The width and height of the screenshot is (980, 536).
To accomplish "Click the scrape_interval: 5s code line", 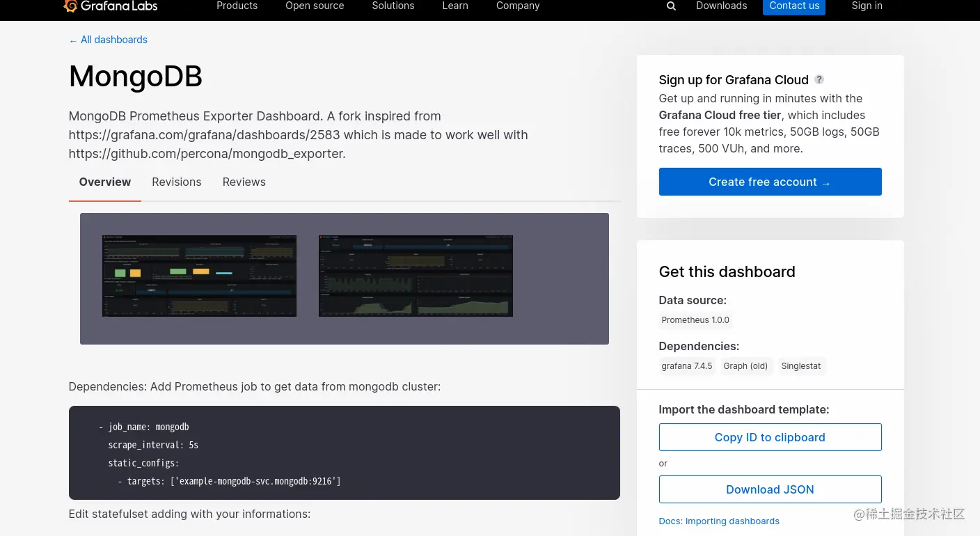I will click(x=153, y=445).
